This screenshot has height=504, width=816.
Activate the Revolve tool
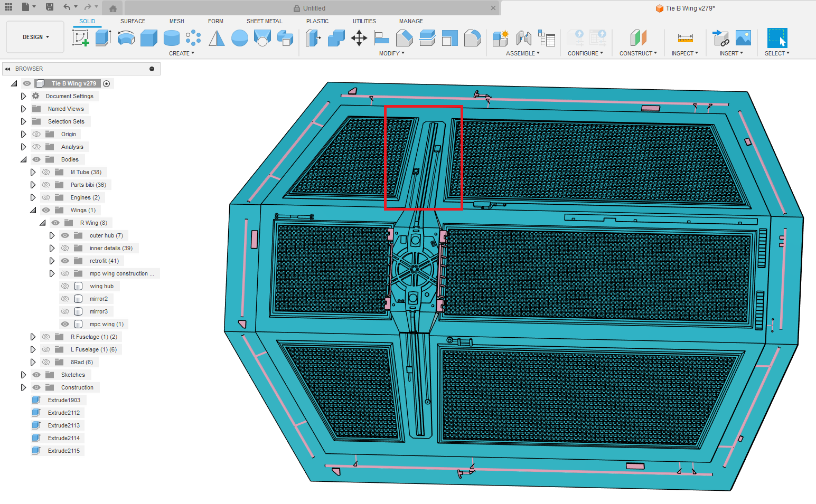(x=126, y=38)
